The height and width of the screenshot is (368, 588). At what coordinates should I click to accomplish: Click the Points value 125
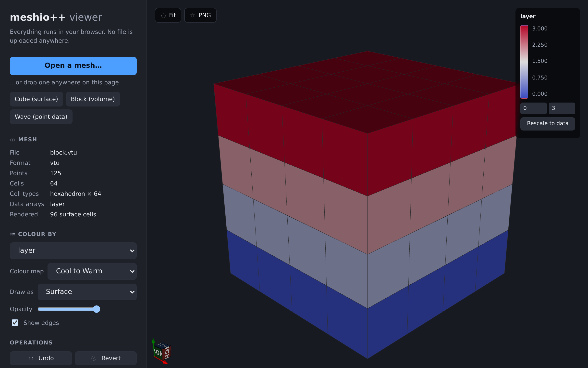coord(56,173)
